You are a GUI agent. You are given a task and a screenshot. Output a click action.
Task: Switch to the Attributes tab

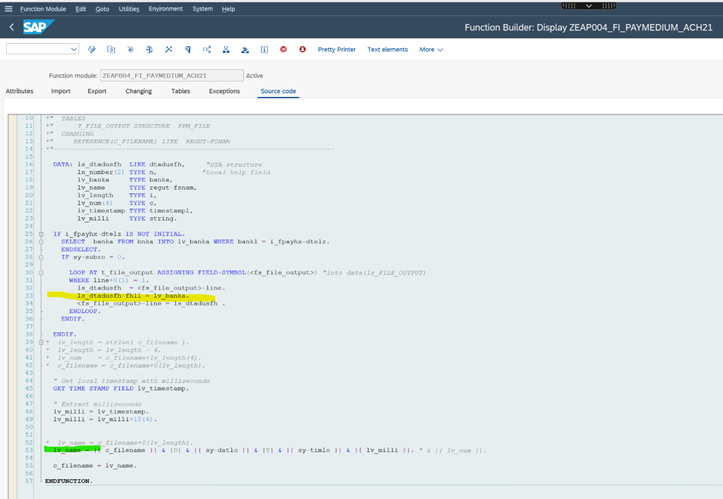coord(19,91)
